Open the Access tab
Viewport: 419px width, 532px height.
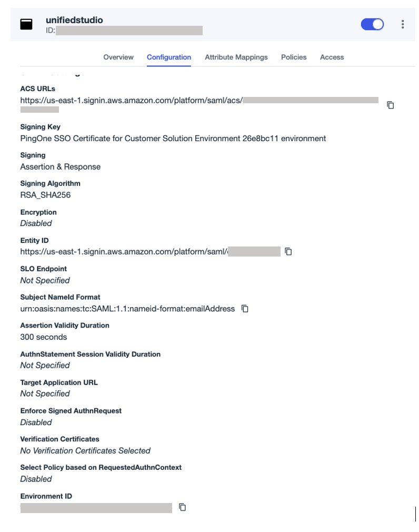coord(332,57)
